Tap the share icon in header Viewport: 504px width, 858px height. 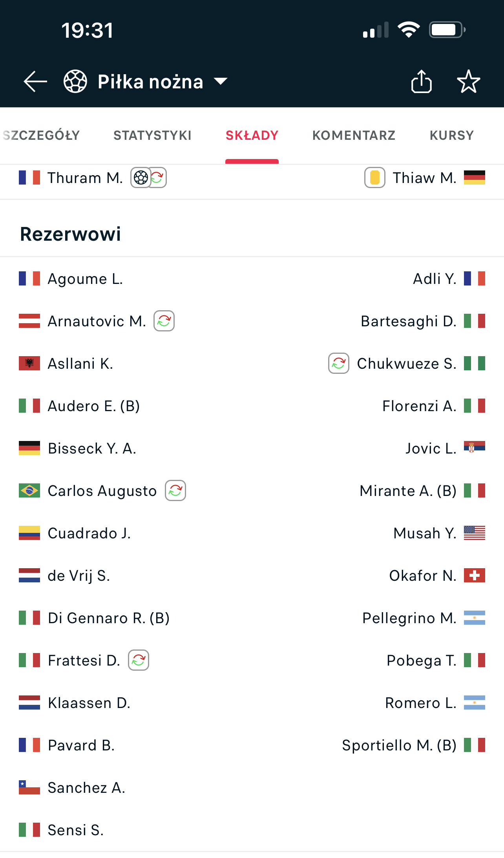(422, 82)
